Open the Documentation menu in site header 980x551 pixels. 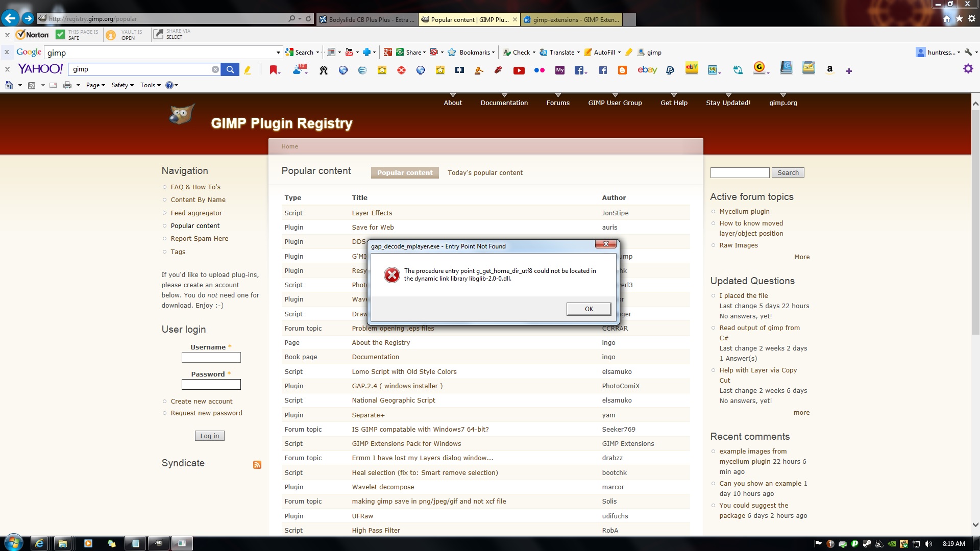(x=504, y=103)
